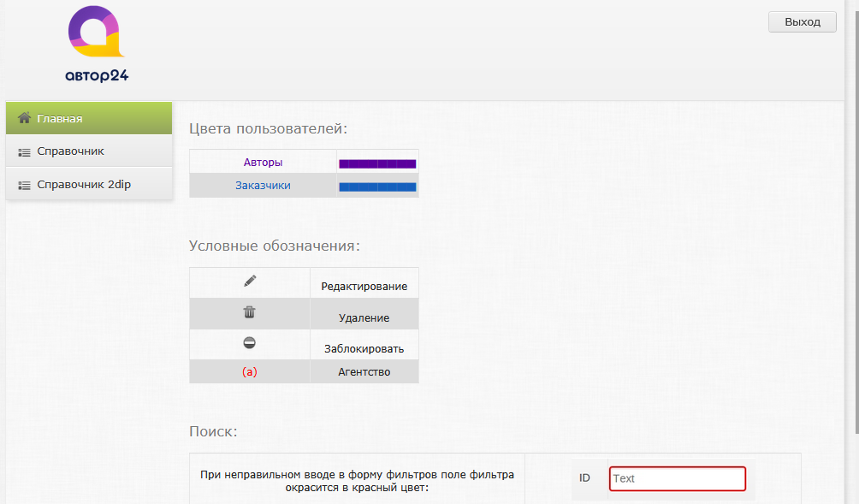Image resolution: width=859 pixels, height=504 pixels.
Task: Click the purple Авторы color bar
Action: pos(378,162)
